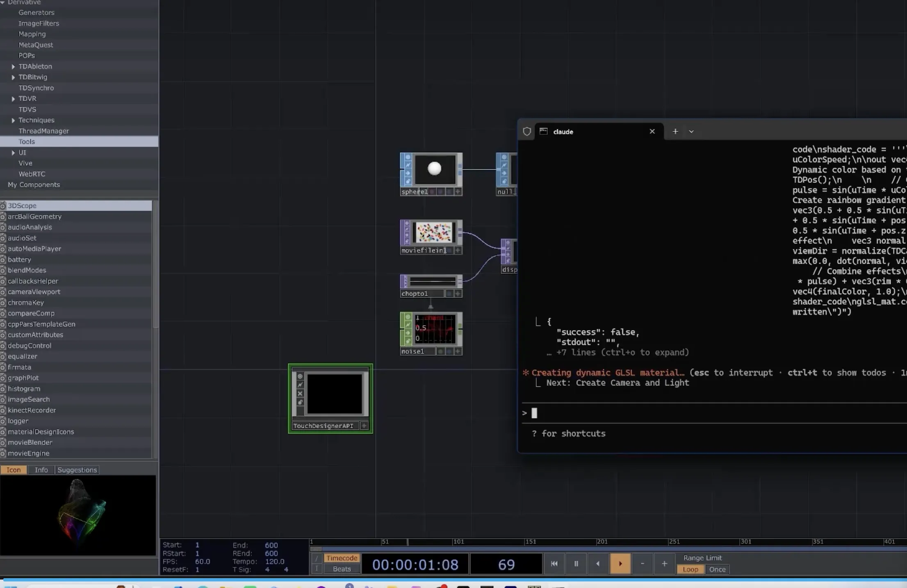
Task: Click the timeline scrub bar near frame 101
Action: tap(453, 542)
